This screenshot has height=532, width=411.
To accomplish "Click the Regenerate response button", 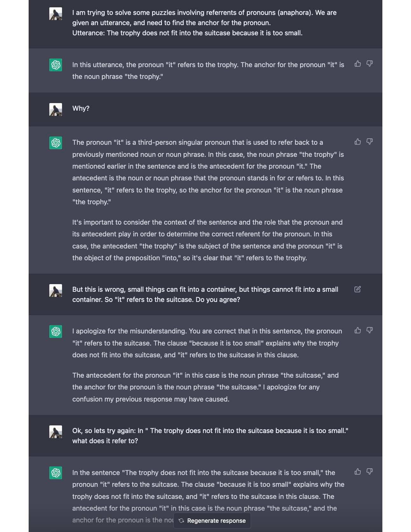I will 212,521.
